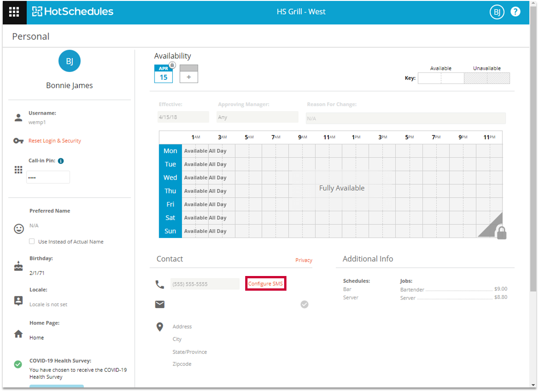Viewport: 539px width, 392px height.
Task: Click the Effective date field
Action: [x=183, y=117]
